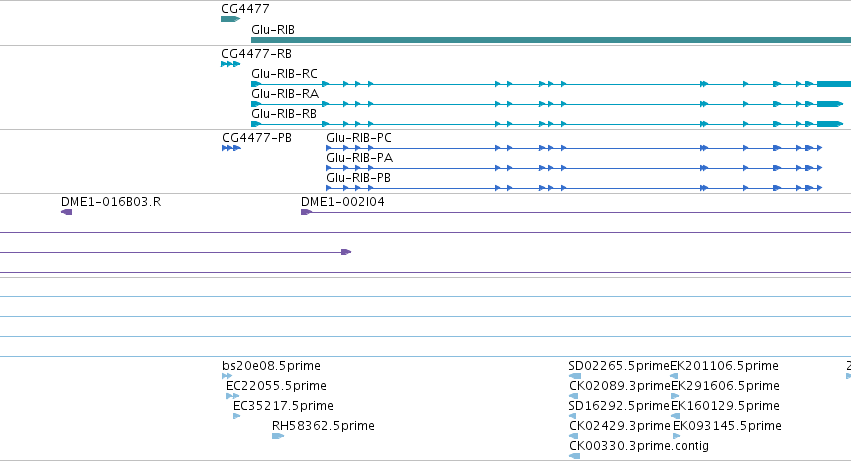
Task: Select the Glu-RIB-RB transcript label
Action: [284, 114]
